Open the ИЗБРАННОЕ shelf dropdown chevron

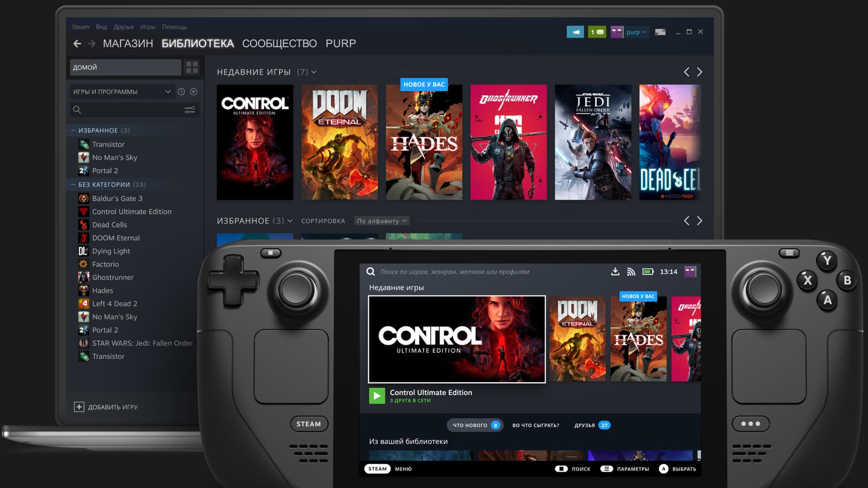click(x=290, y=221)
